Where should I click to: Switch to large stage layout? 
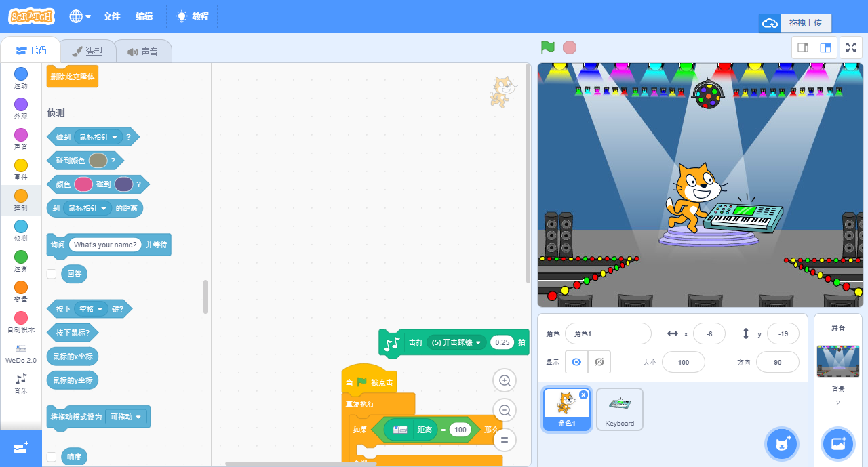pyautogui.click(x=825, y=47)
